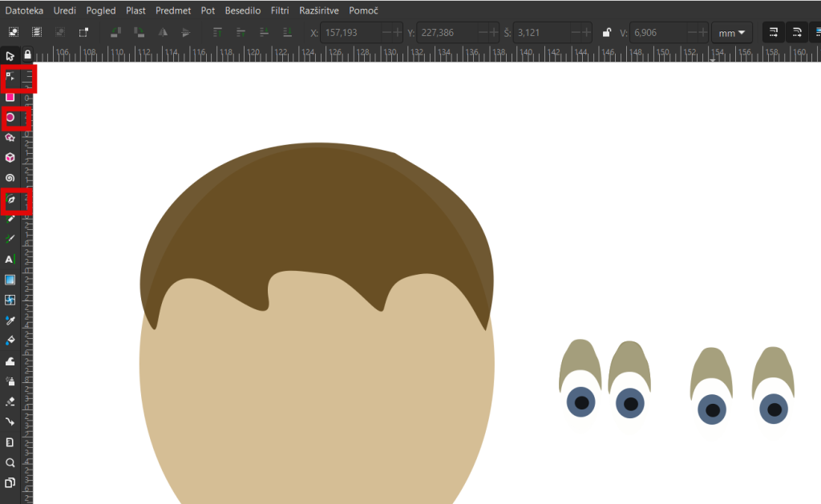This screenshot has height=504, width=821.
Task: Decrease width (Š) with minus button
Action: click(x=576, y=32)
